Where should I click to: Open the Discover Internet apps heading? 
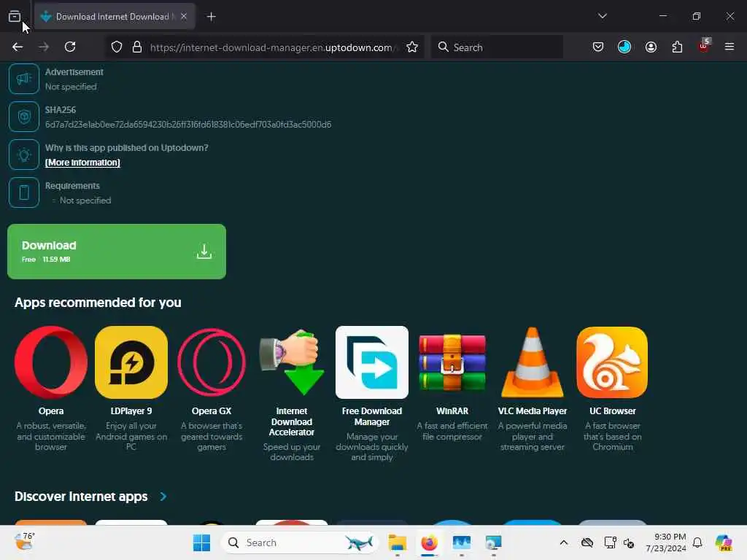click(x=81, y=497)
